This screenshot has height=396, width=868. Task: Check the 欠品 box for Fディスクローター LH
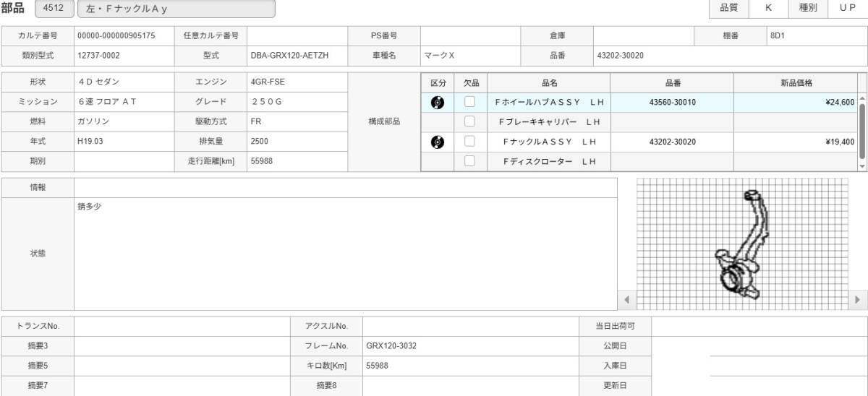pos(469,160)
